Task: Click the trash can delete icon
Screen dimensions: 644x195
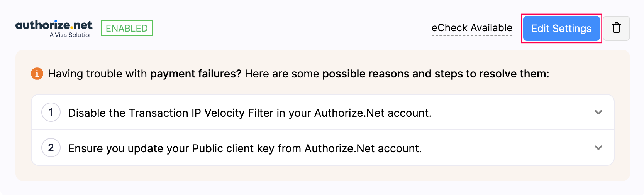Action: click(x=616, y=28)
